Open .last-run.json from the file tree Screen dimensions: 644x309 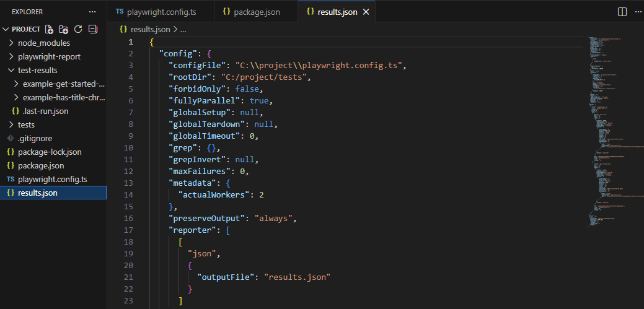pyautogui.click(x=45, y=111)
